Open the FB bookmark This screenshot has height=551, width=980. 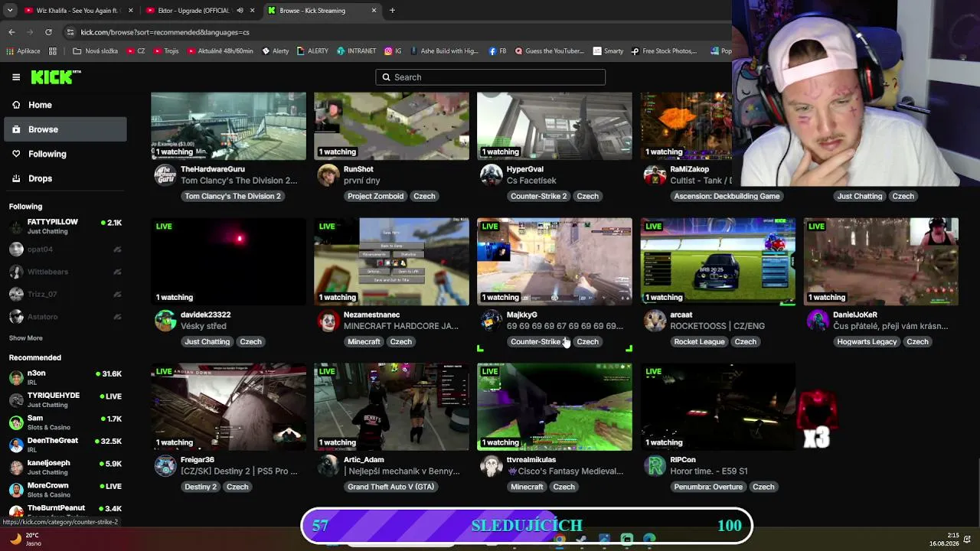[498, 51]
